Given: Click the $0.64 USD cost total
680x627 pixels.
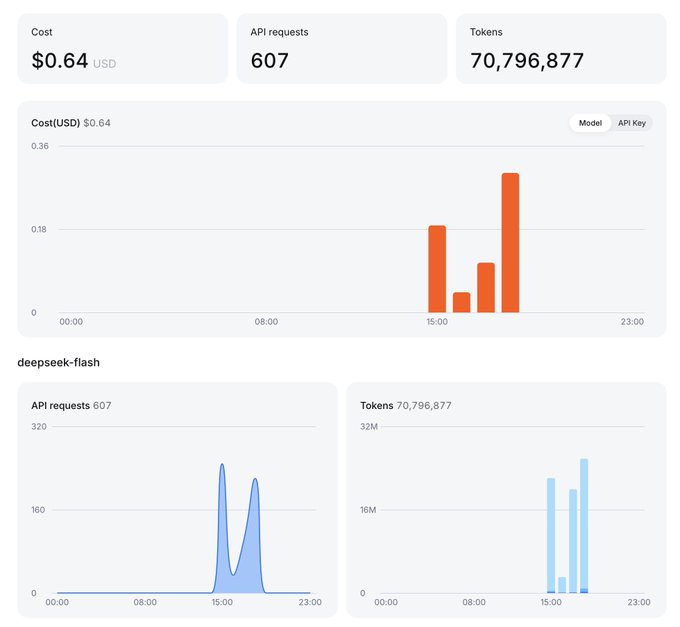Looking at the screenshot, I should tap(73, 61).
